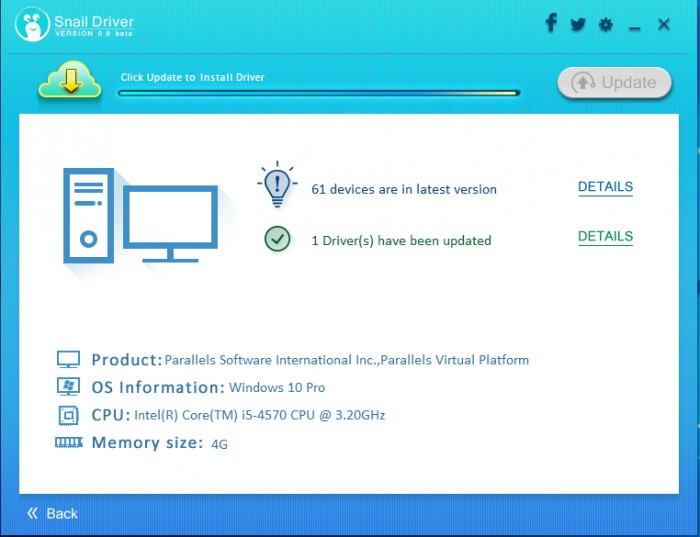Open the Twitter bird icon
This screenshot has height=537, width=700.
(x=578, y=24)
